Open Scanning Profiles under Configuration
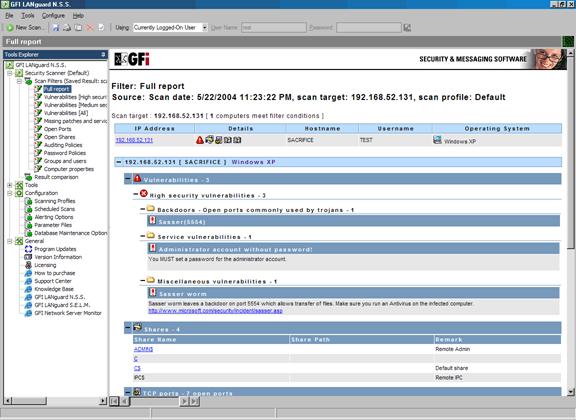 pos(55,201)
